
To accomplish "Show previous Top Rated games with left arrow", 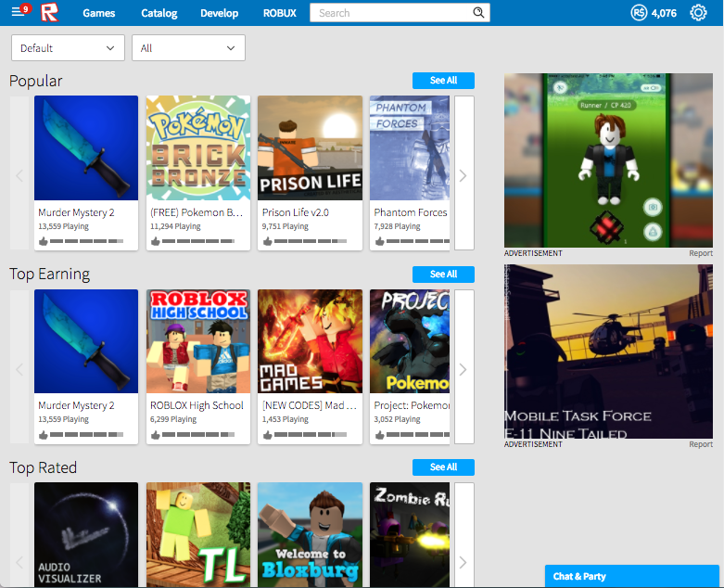I will [19, 536].
